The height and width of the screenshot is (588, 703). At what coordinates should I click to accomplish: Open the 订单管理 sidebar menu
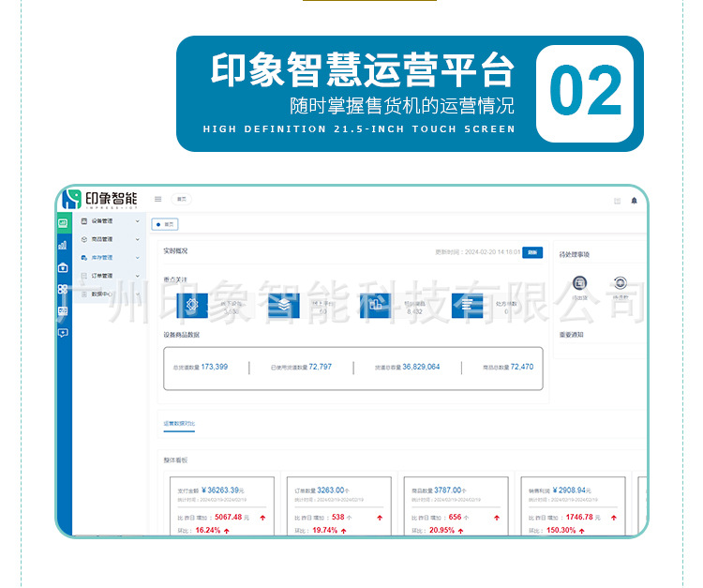[110, 276]
